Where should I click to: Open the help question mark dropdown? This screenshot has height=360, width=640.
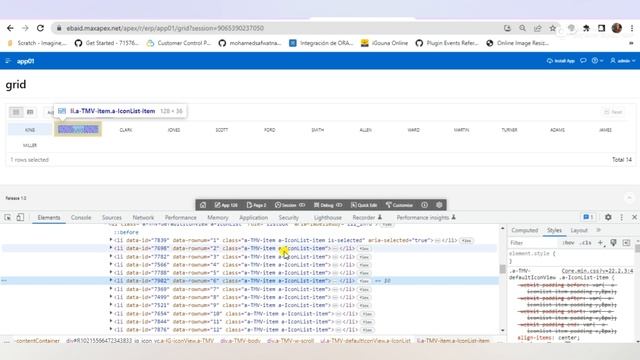[x=597, y=61]
